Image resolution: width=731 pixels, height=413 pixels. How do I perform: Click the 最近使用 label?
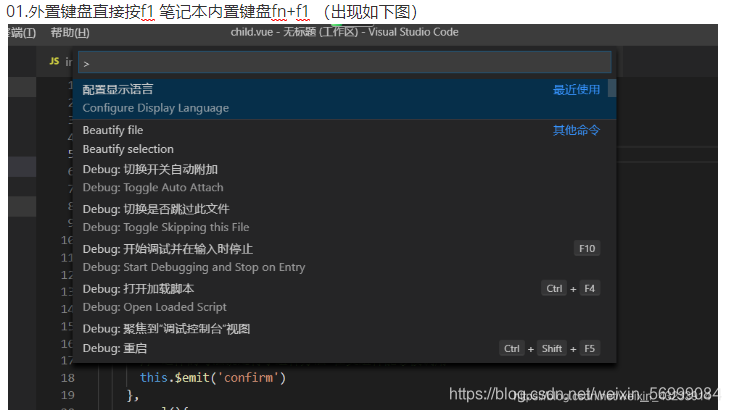point(576,89)
